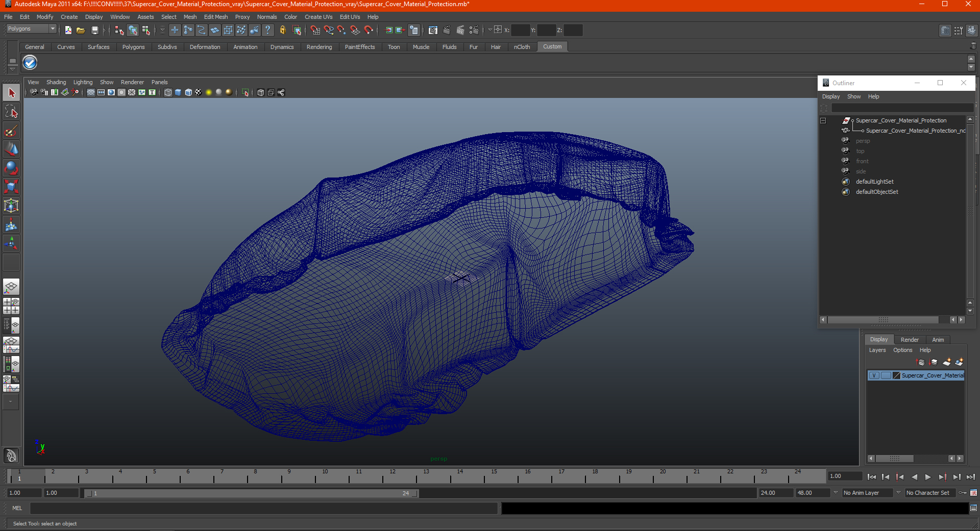Image resolution: width=980 pixels, height=531 pixels.
Task: Switch to the Rendering shelf tab
Action: pos(319,47)
